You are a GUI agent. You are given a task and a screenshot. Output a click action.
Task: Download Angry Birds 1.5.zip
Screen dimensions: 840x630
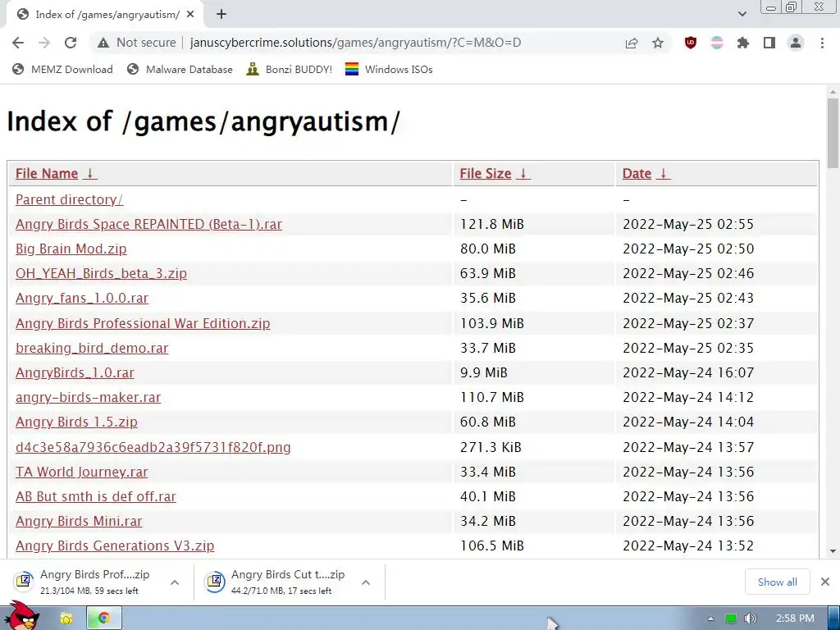click(76, 422)
